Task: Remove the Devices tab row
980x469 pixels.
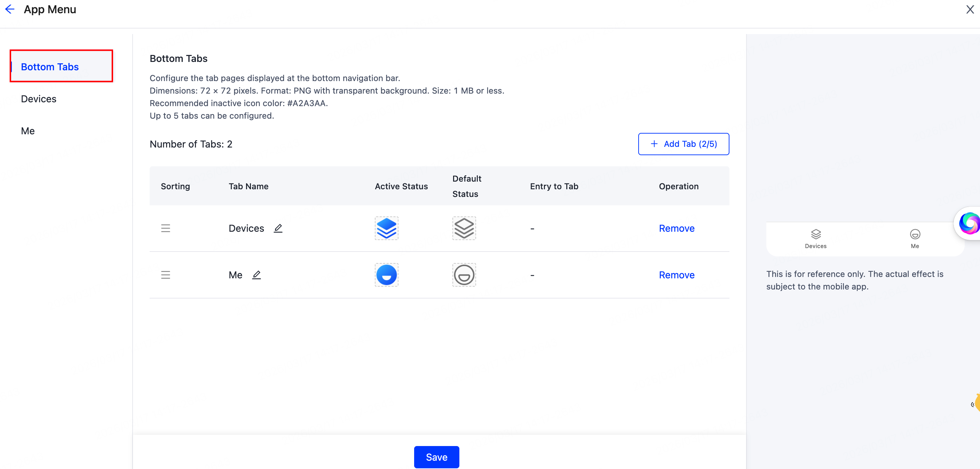Action: pyautogui.click(x=677, y=228)
